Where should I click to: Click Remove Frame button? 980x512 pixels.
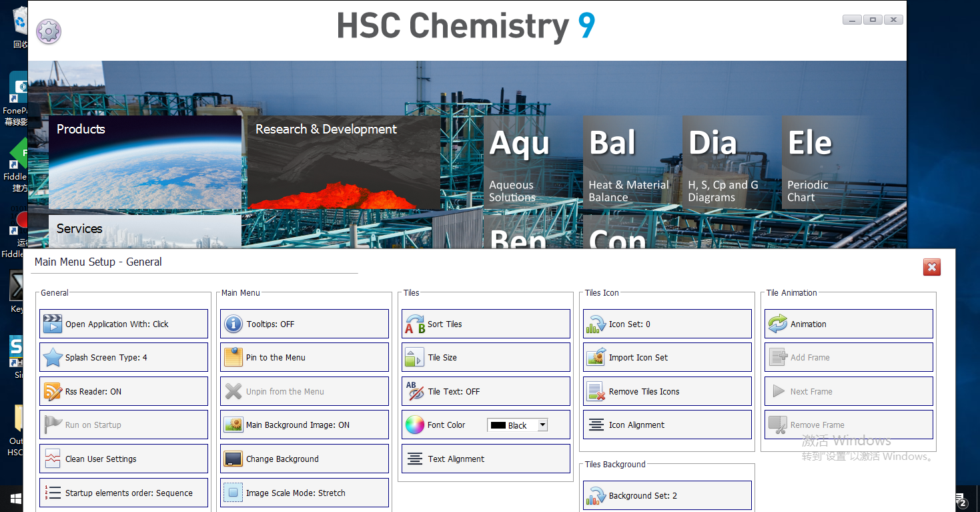click(x=849, y=425)
